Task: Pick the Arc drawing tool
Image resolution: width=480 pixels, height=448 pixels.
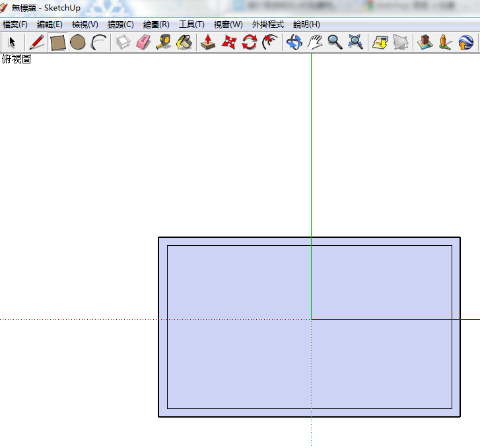Action: click(x=98, y=42)
